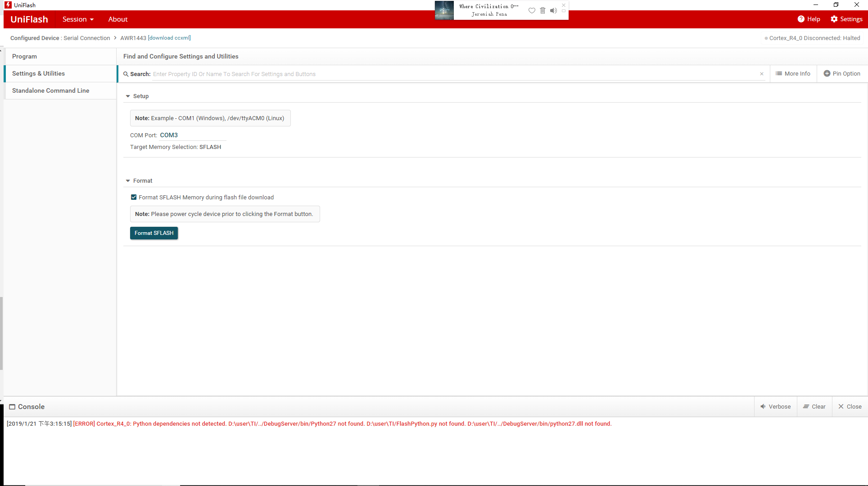Switch to the Program tab
Screen dimensions: 868x486
click(24, 56)
